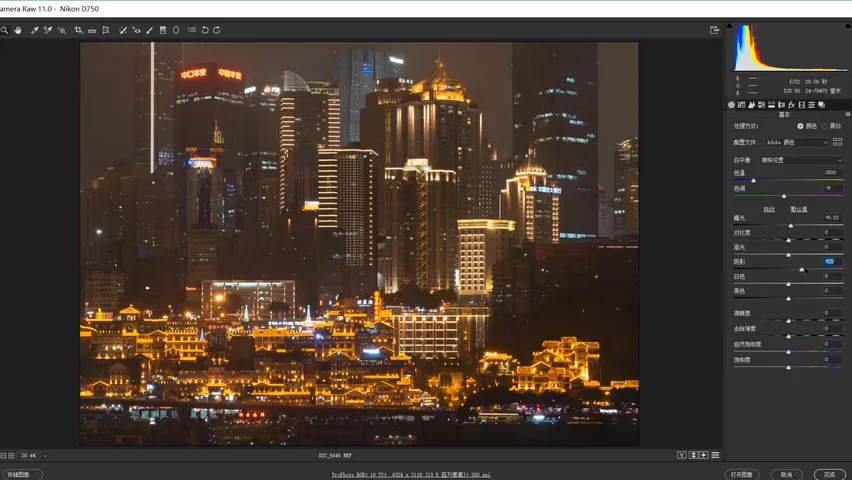Open the Detail panel tab
This screenshot has height=480, width=852.
(751, 105)
